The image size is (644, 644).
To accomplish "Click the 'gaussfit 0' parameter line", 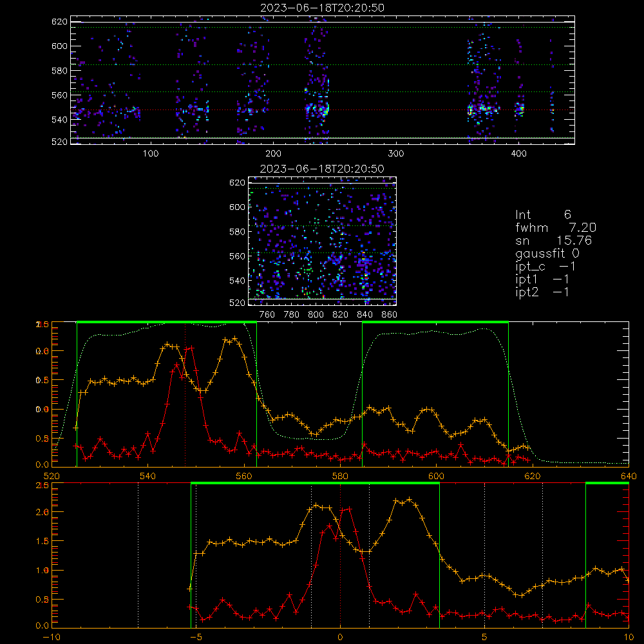I will pos(547,253).
